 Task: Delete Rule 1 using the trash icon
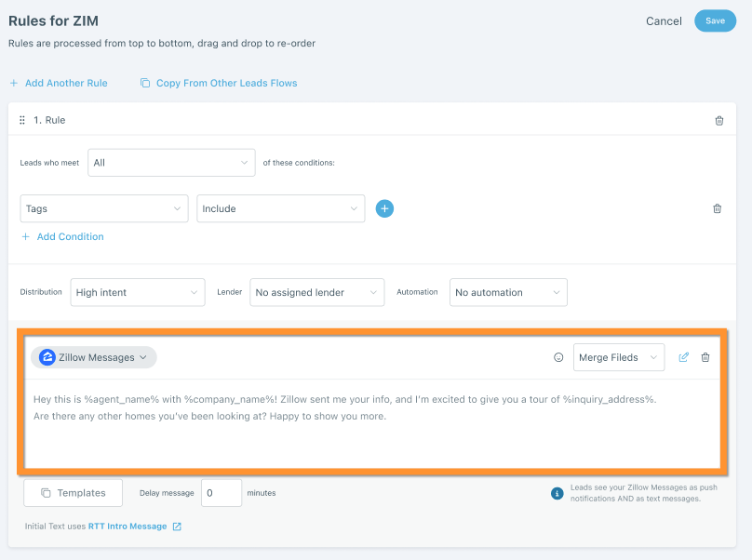tap(718, 121)
